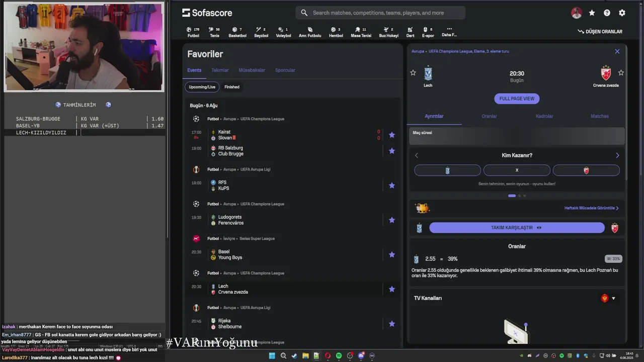Open the Basketbol sport category

(x=237, y=32)
